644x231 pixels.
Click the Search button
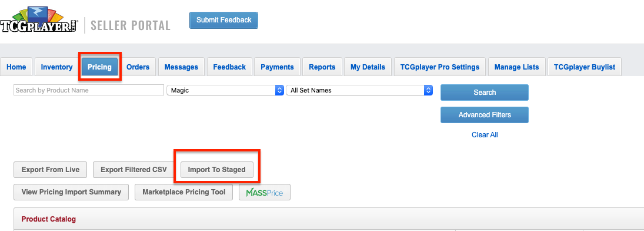pos(485,93)
